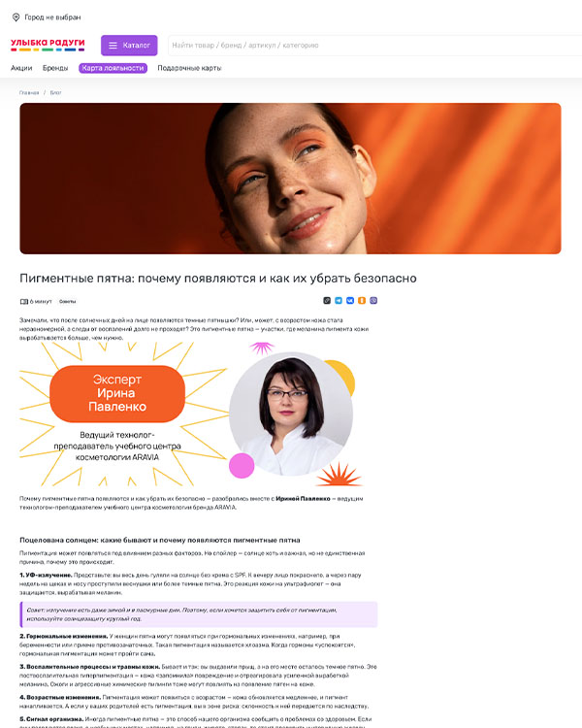Open the Каталог menu button
Screen dimensions: 582x728
[x=129, y=46]
